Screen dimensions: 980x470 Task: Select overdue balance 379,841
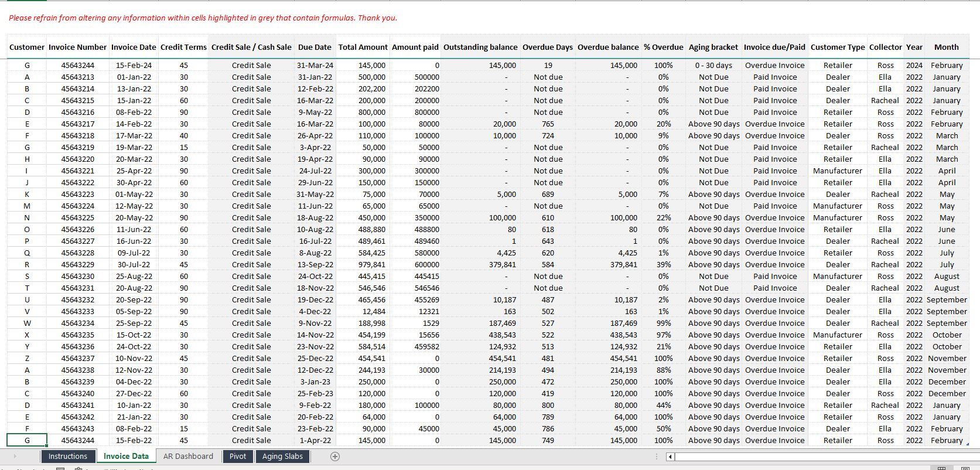pyautogui.click(x=608, y=264)
